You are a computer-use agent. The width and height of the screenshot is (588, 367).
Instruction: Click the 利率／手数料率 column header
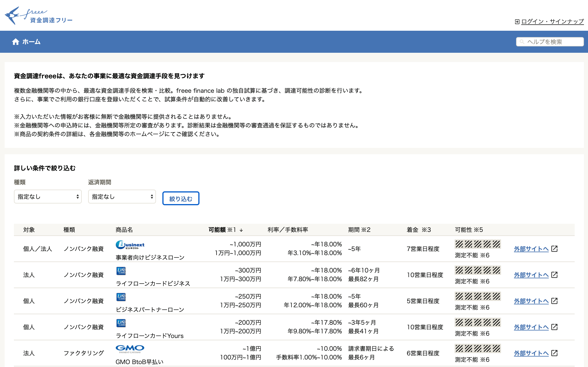(288, 230)
